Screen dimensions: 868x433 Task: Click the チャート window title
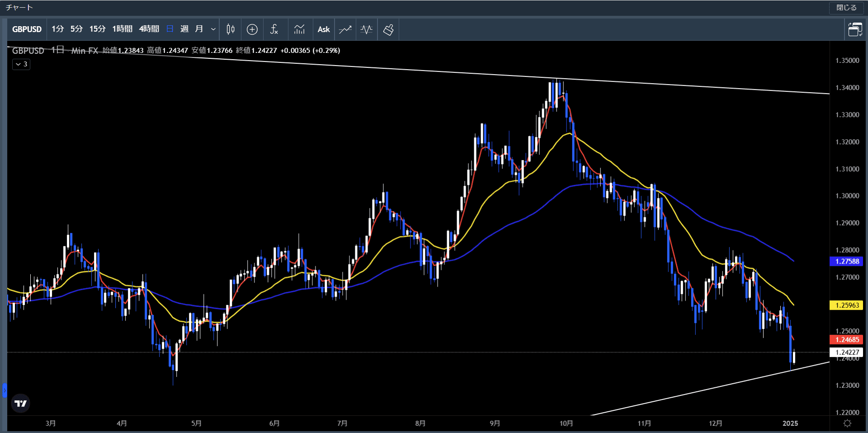coord(19,8)
